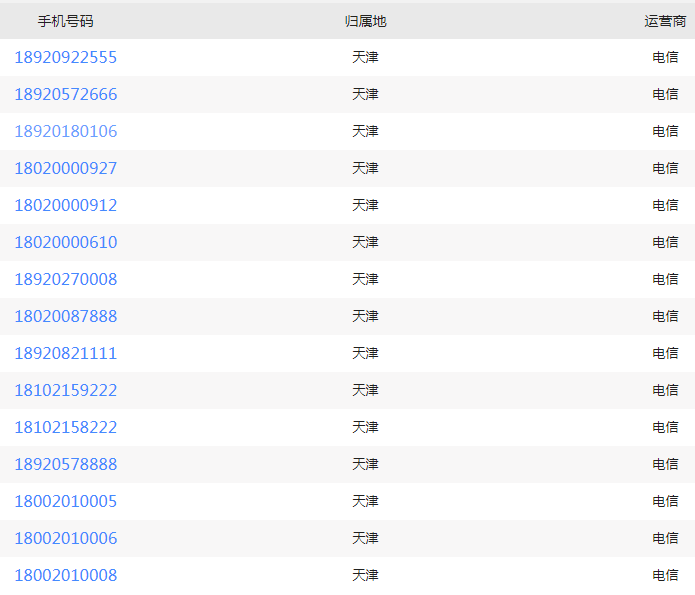The height and width of the screenshot is (595, 695).
Task: Click the 手机号码 column header
Action: (66, 21)
